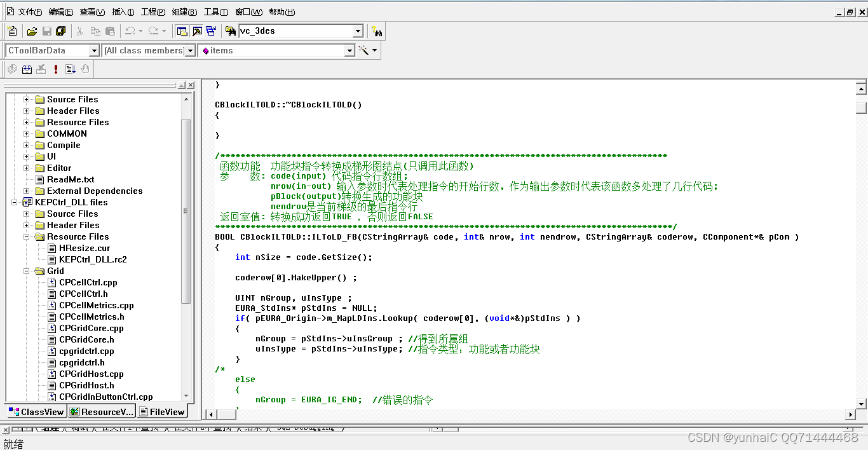Run program with red exclamation icon
Screen dimensions: 868x450
tap(56, 69)
